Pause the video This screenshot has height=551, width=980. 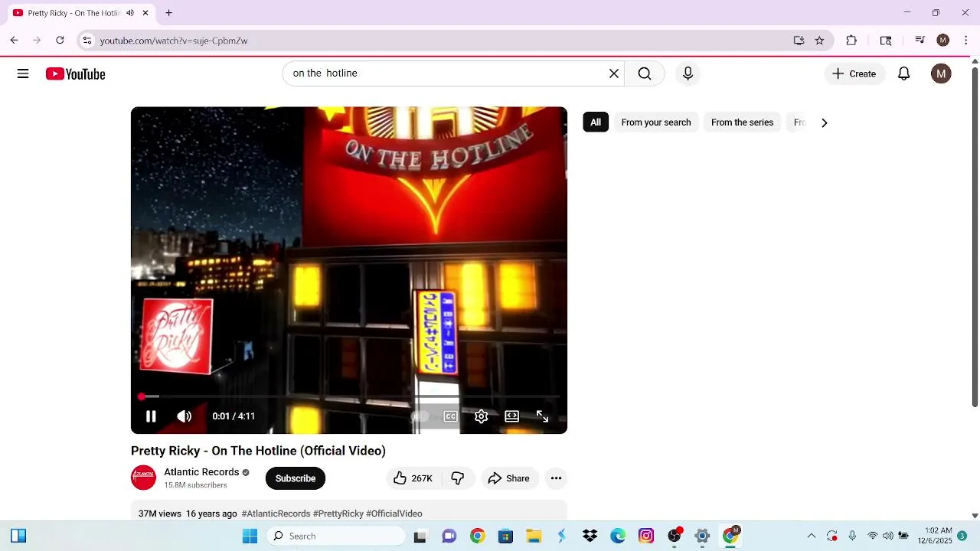point(151,416)
